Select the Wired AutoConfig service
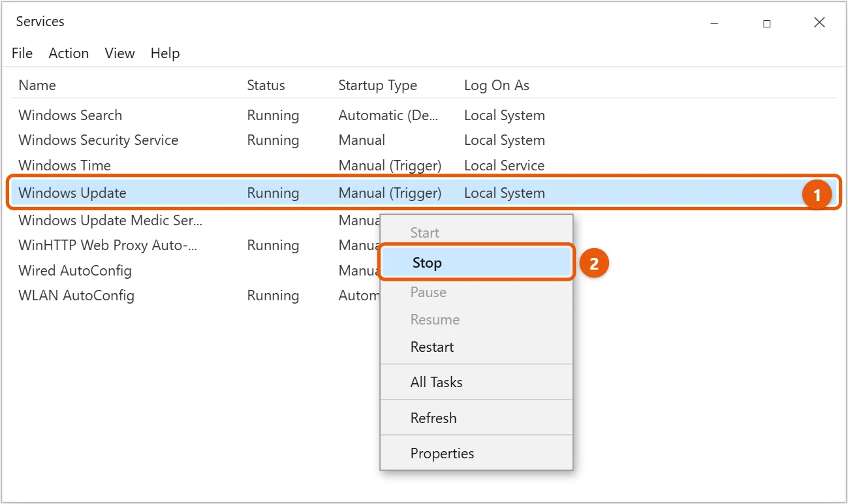The width and height of the screenshot is (848, 504). 75,271
